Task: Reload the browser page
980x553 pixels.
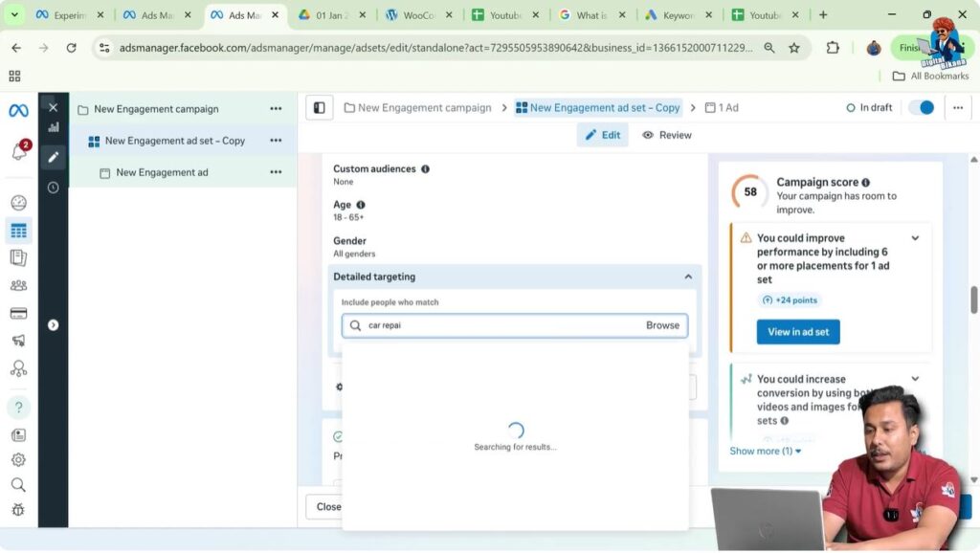Action: point(71,48)
